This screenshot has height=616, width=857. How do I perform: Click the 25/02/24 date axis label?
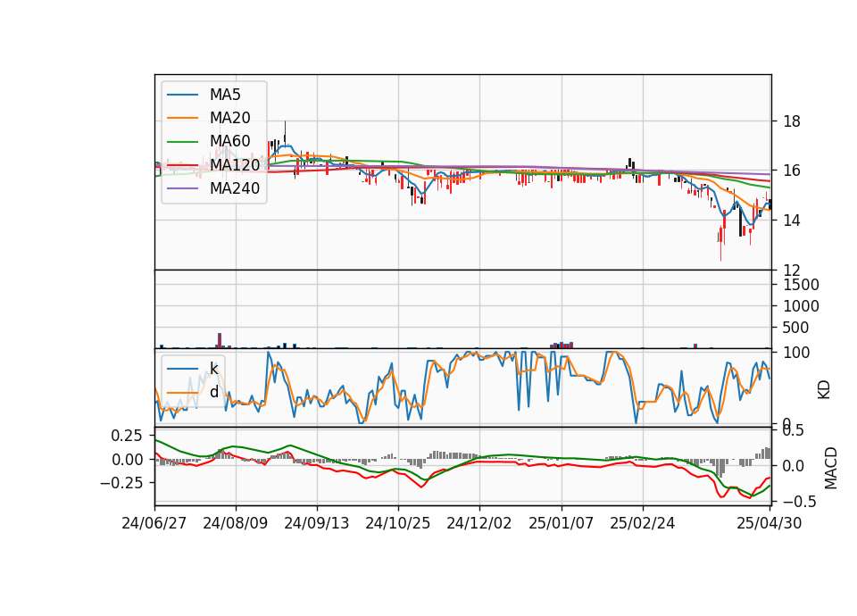[643, 523]
